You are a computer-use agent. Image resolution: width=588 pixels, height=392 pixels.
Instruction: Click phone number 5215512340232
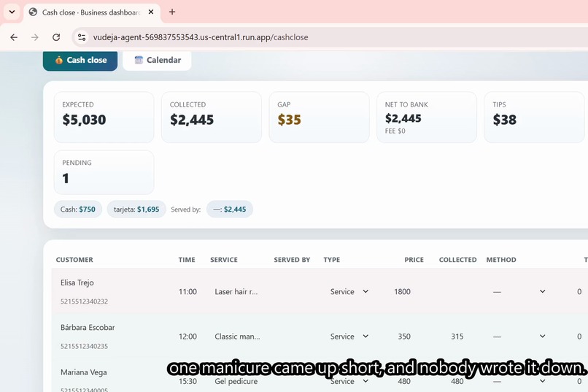click(x=85, y=301)
